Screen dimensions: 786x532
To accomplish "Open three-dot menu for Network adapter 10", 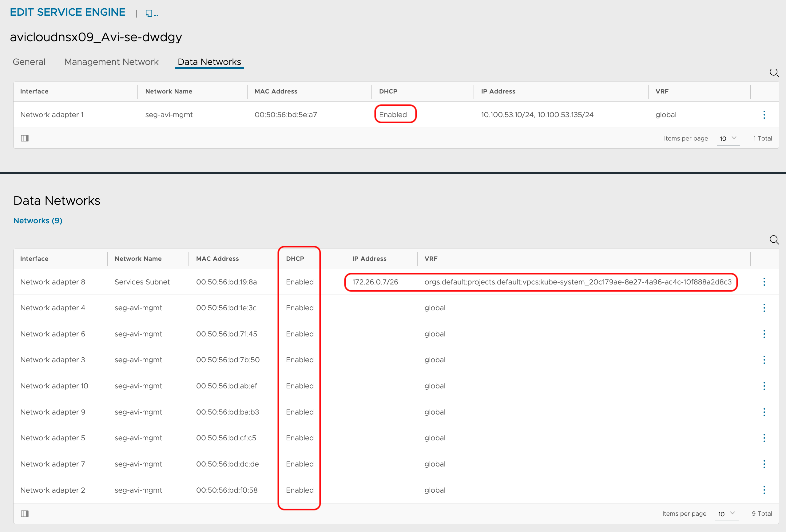I will coord(764,386).
